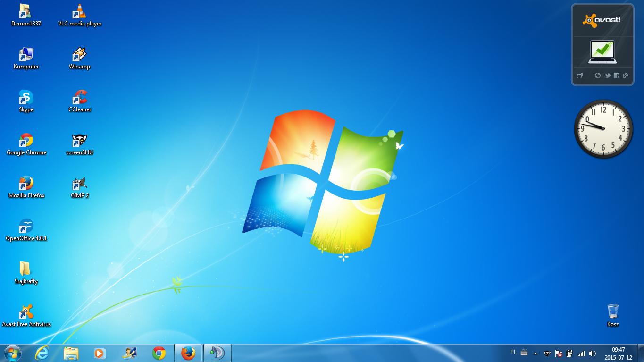644x362 pixels.
Task: Switch to the TeamSpeak taskbar window
Action: tap(217, 353)
